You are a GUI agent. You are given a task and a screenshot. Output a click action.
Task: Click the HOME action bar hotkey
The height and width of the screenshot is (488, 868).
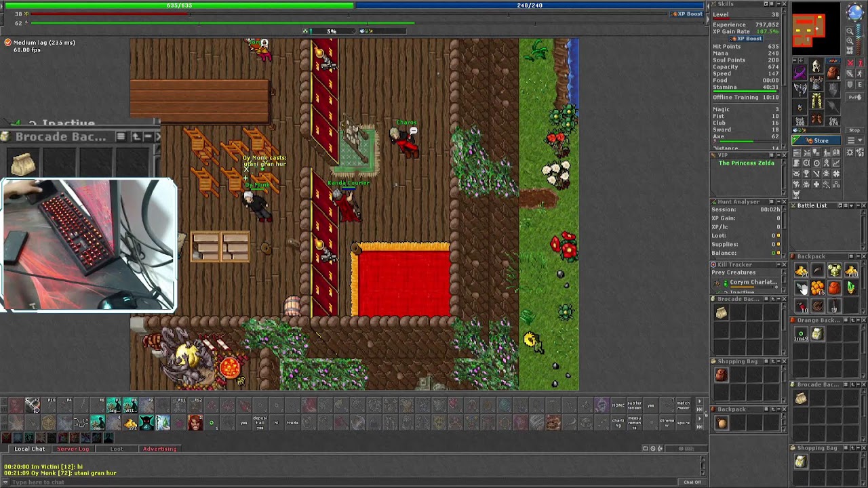pos(618,405)
